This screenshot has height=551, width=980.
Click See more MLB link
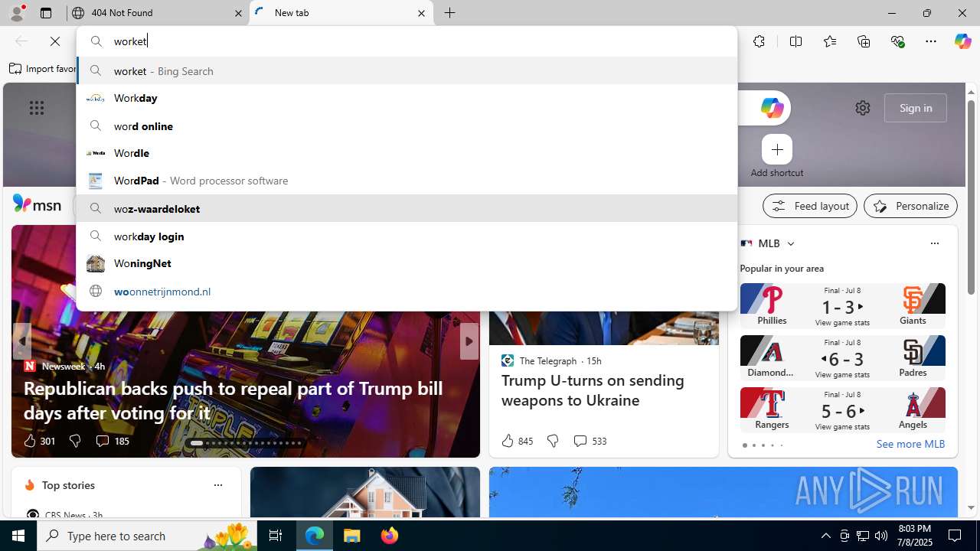[910, 444]
